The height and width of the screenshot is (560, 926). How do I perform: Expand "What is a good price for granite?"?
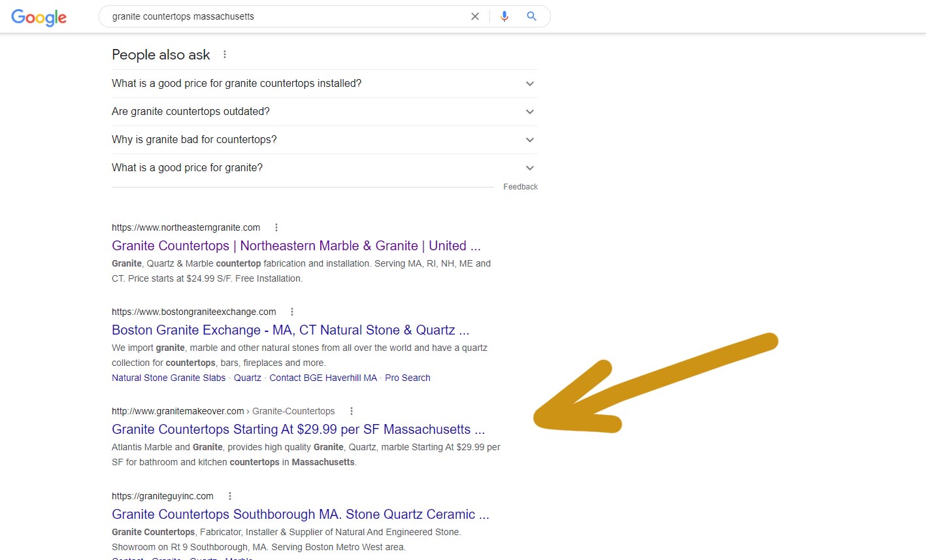325,168
